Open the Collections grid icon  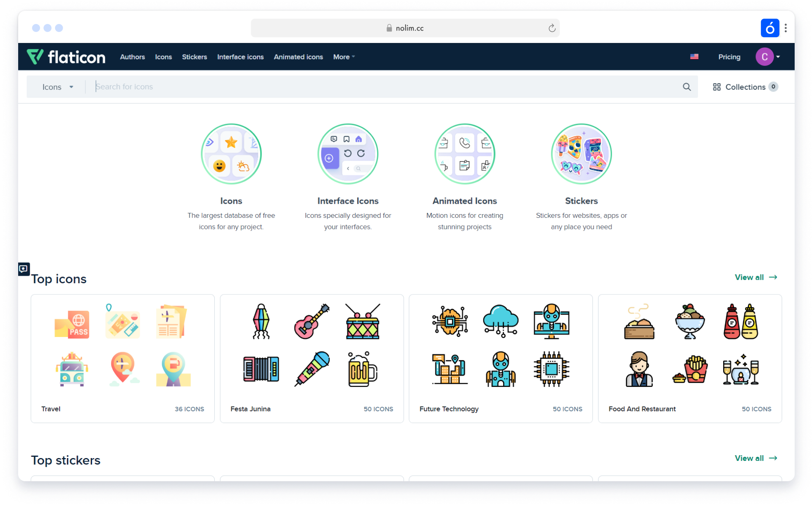click(x=717, y=87)
